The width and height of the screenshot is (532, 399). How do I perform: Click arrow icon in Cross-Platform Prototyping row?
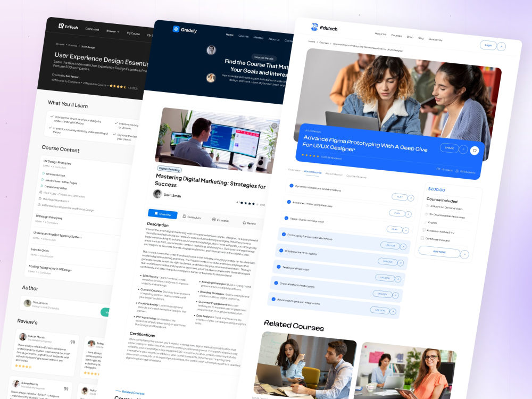(395, 295)
